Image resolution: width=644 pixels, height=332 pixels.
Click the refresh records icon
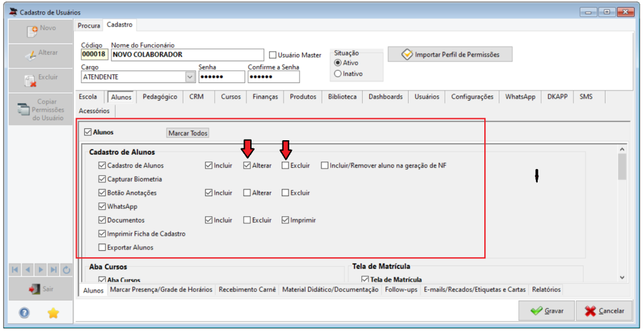tap(66, 270)
